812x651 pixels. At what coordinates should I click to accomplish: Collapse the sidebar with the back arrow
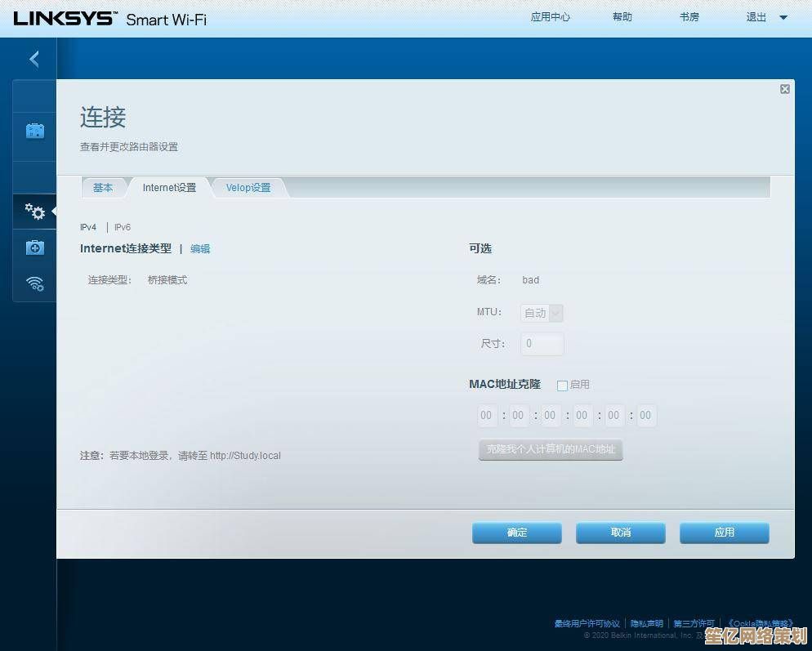tap(34, 59)
